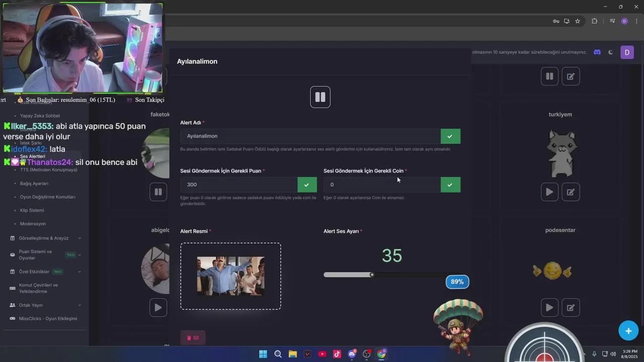This screenshot has width=644, height=362.
Task: Open the Chrome profile D icon
Action: pyautogui.click(x=624, y=21)
